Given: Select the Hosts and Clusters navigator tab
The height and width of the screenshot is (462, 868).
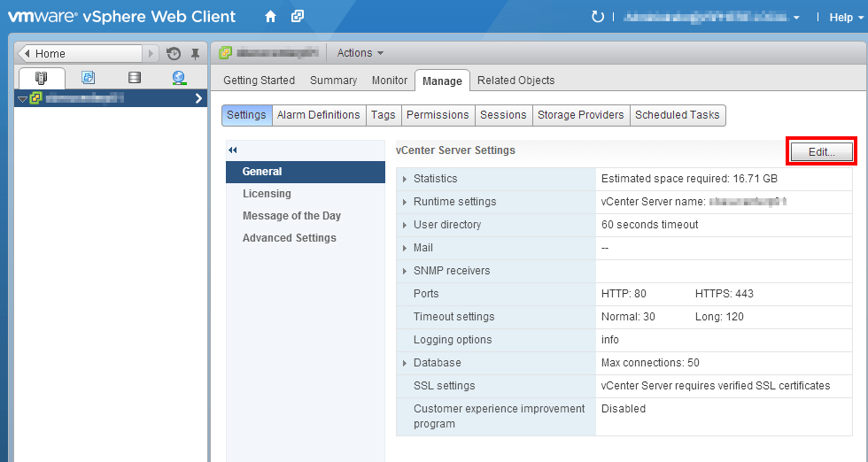Looking at the screenshot, I should click(x=42, y=78).
